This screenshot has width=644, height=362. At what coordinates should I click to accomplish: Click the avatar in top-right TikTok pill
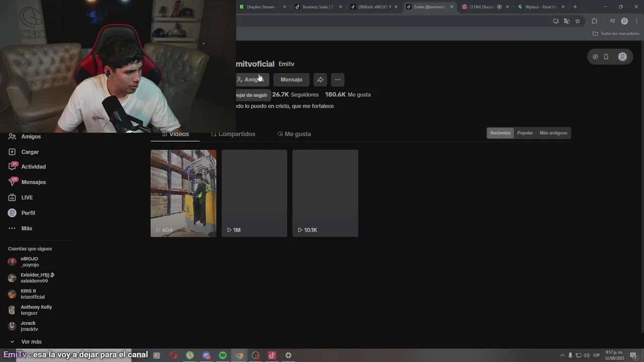[x=622, y=57]
